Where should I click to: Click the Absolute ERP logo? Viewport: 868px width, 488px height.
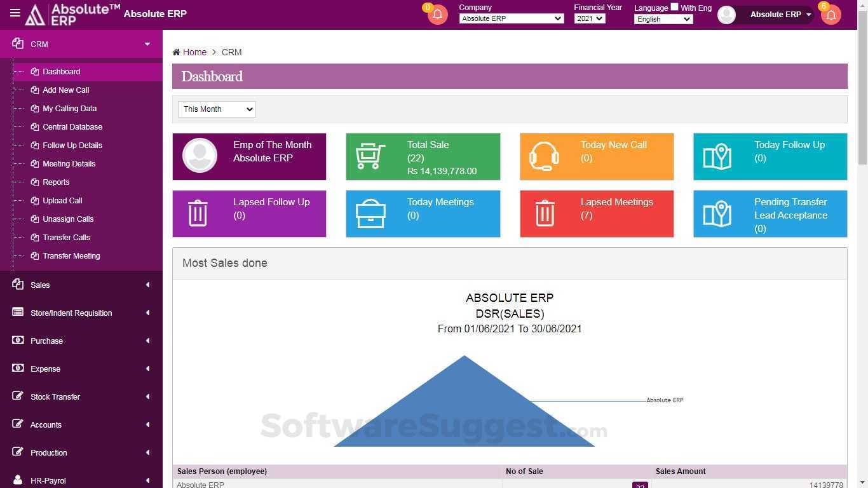72,14
